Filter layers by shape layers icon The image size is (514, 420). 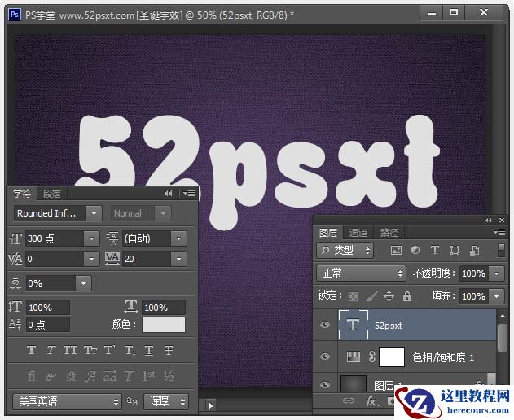[455, 251]
